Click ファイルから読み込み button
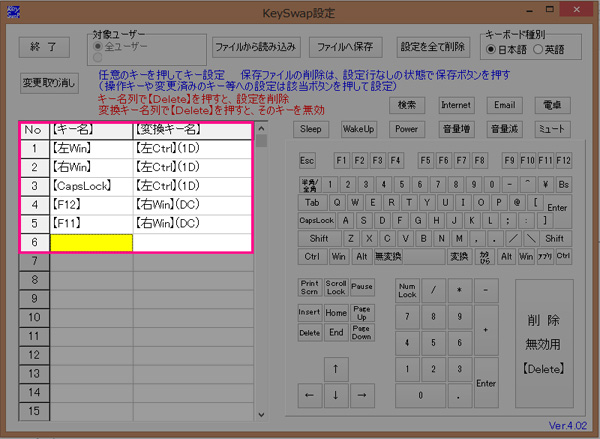 click(256, 47)
